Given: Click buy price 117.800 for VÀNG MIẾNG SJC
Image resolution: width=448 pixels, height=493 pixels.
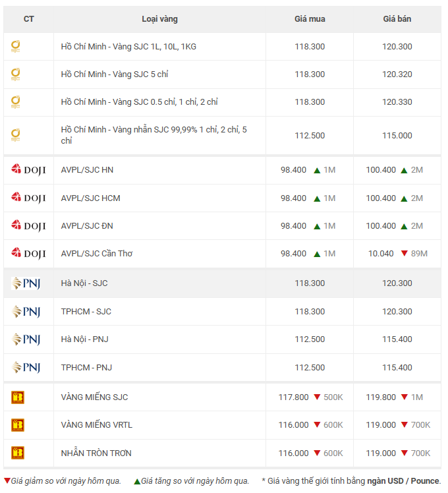Looking at the screenshot, I should coord(293,397).
